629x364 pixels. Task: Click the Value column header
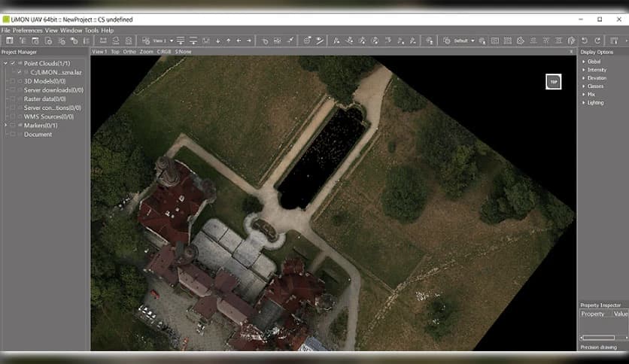coord(620,314)
